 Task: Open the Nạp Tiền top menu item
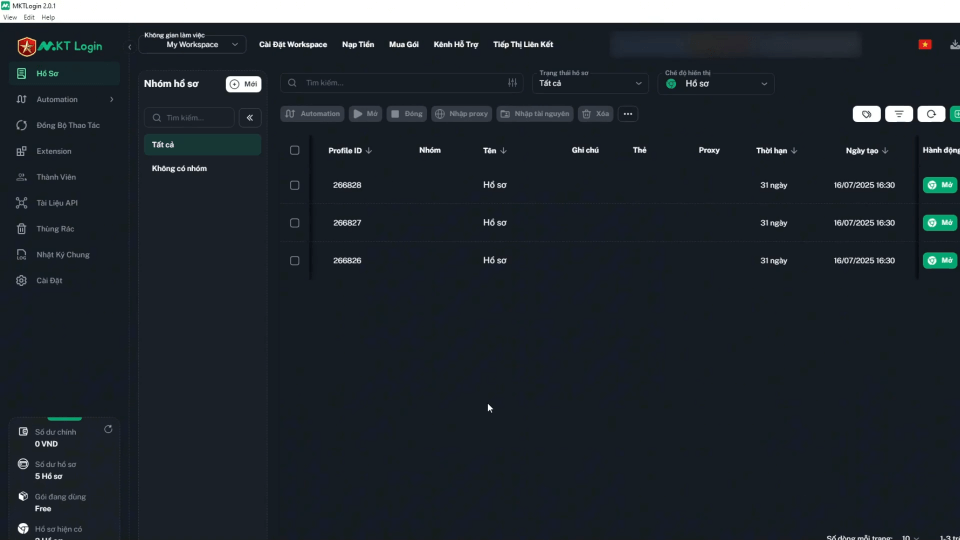coord(358,45)
